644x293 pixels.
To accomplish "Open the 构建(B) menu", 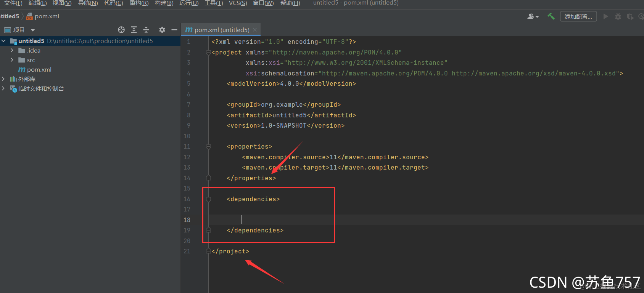I will (x=164, y=3).
